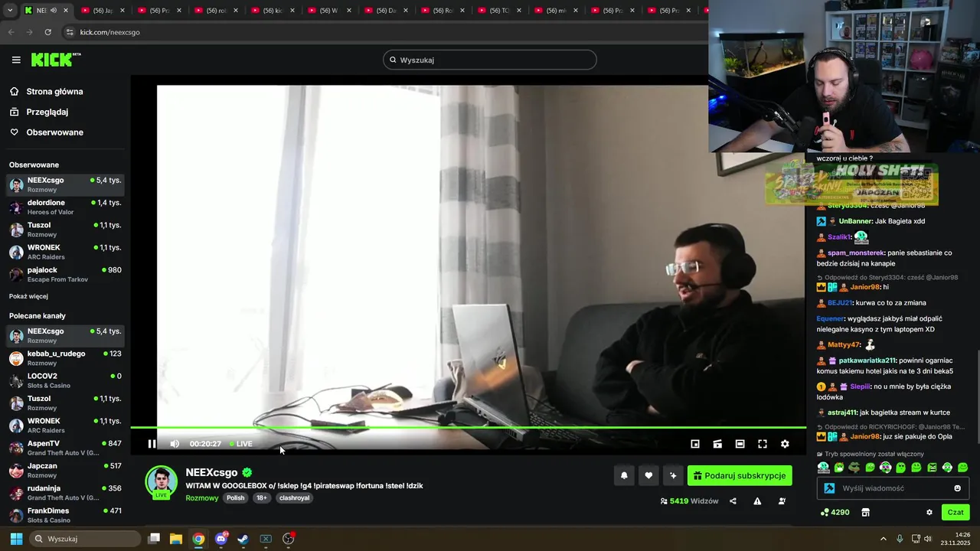This screenshot has height=551, width=980.
Task: Click the Czat send button
Action: click(955, 512)
